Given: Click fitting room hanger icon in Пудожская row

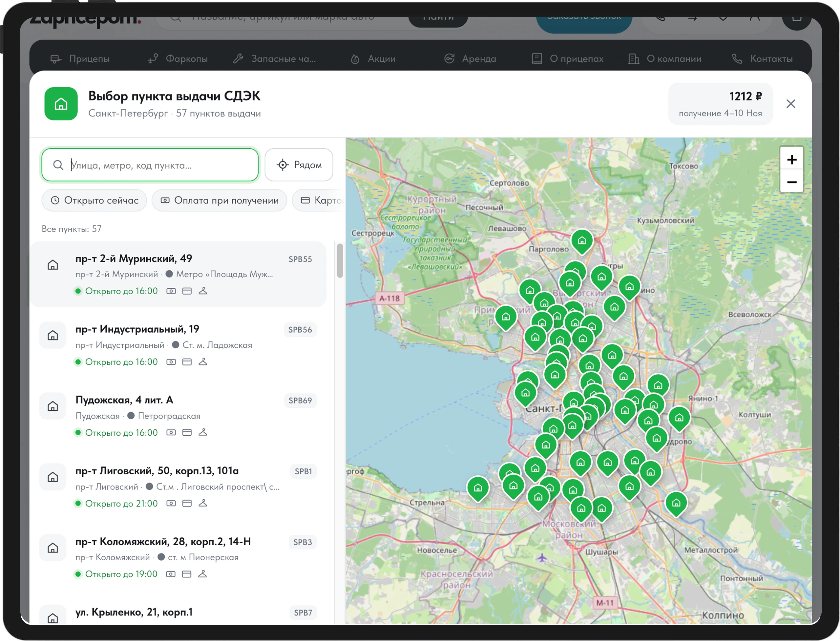Looking at the screenshot, I should coord(203,432).
